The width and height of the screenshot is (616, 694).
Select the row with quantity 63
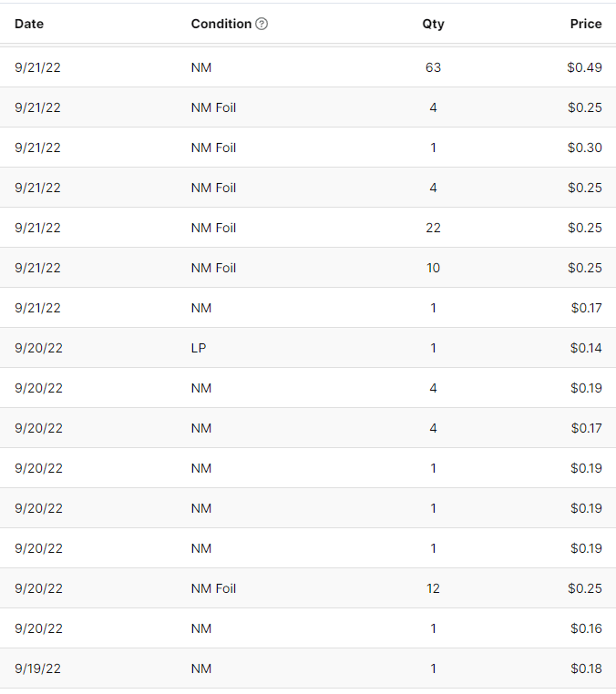pos(308,67)
